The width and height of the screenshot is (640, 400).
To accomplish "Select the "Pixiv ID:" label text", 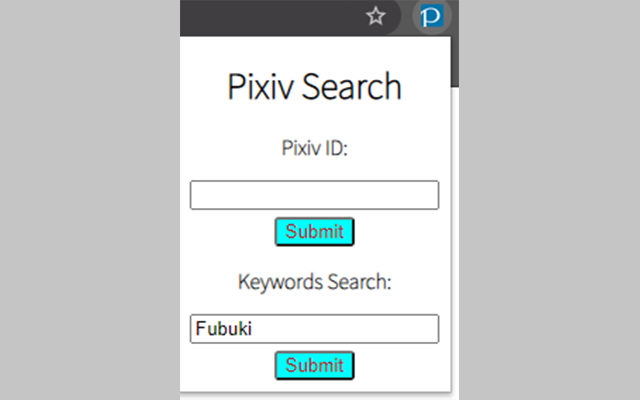I will click(314, 149).
